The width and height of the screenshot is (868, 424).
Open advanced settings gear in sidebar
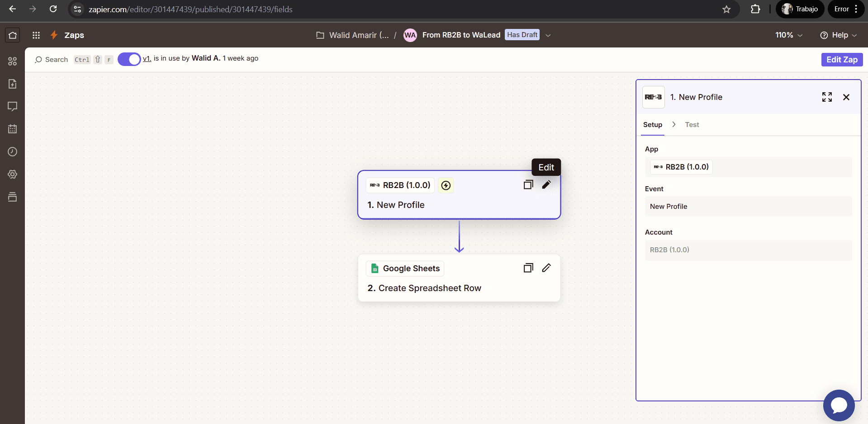[x=13, y=174]
